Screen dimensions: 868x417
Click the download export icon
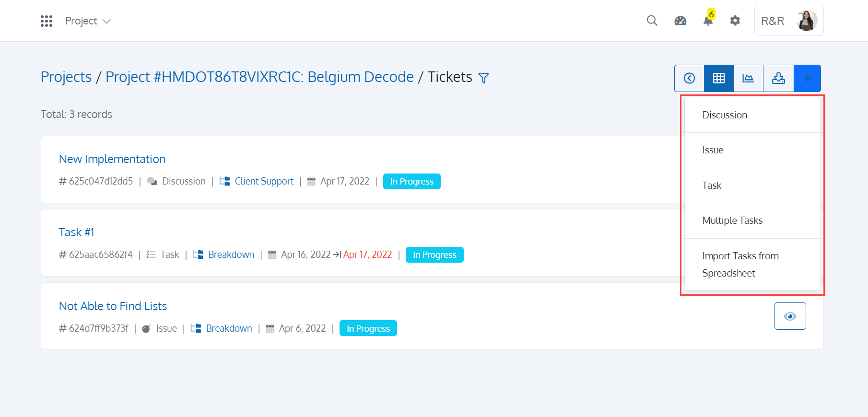[778, 78]
